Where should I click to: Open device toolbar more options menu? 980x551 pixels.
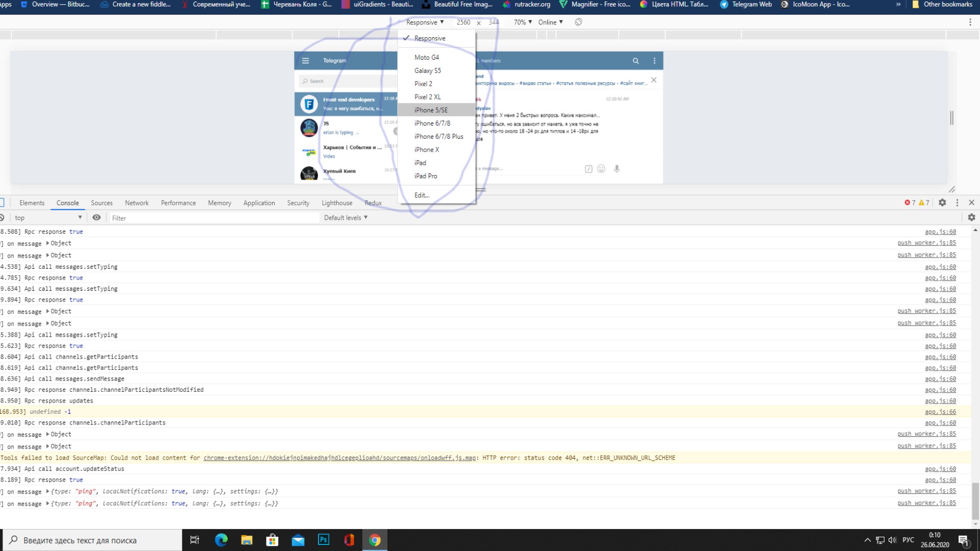(970, 22)
